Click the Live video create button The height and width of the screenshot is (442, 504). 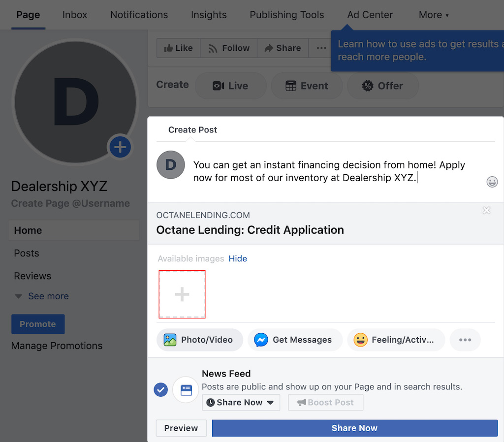(x=230, y=86)
